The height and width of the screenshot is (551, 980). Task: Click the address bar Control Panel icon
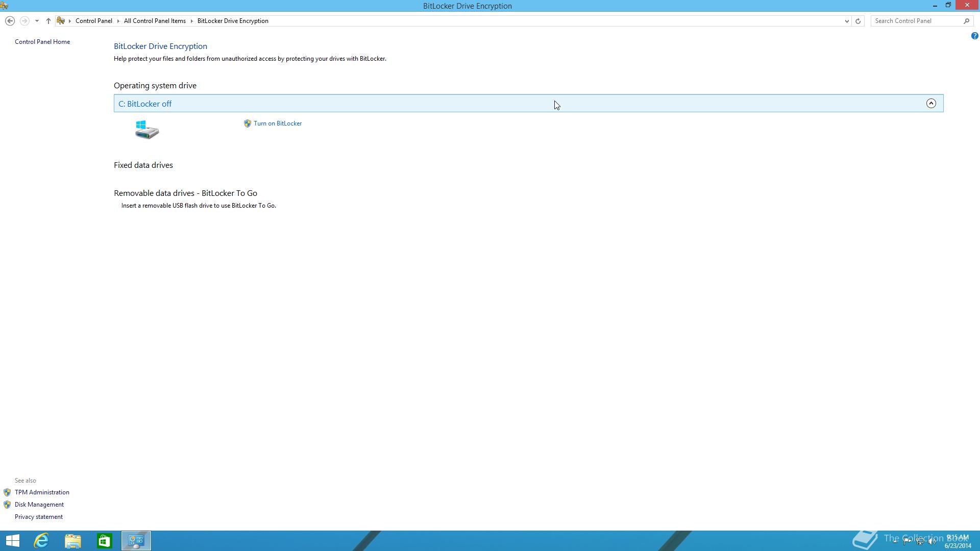(x=61, y=21)
